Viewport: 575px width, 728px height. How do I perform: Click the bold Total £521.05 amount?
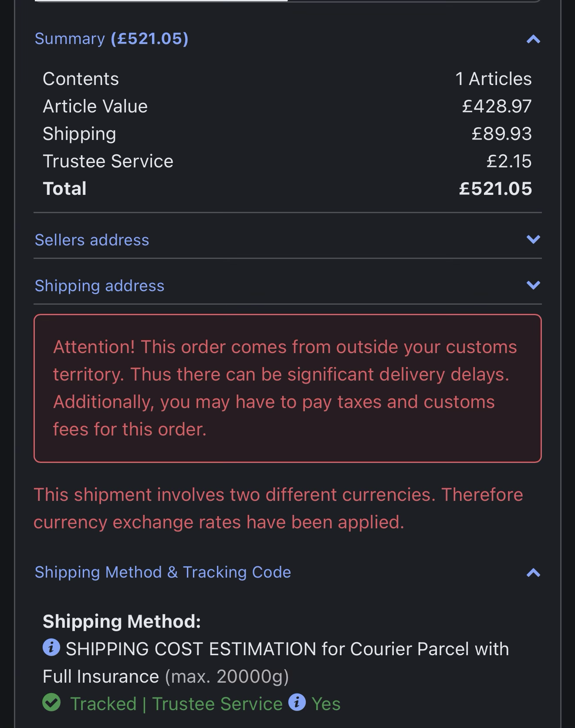click(x=495, y=189)
